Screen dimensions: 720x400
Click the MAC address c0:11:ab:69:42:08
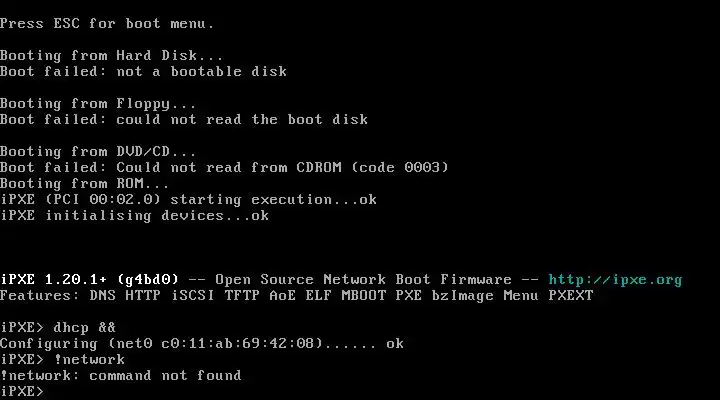point(242,344)
